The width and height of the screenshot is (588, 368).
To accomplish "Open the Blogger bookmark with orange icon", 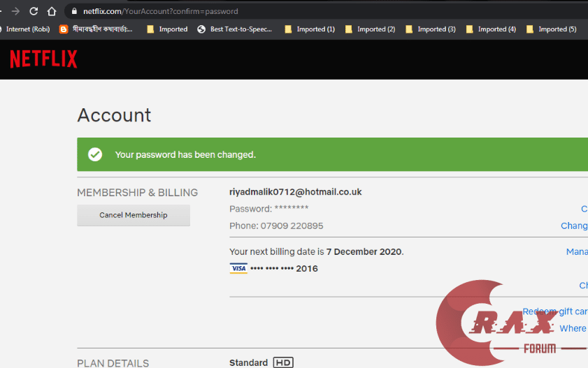I will click(96, 29).
